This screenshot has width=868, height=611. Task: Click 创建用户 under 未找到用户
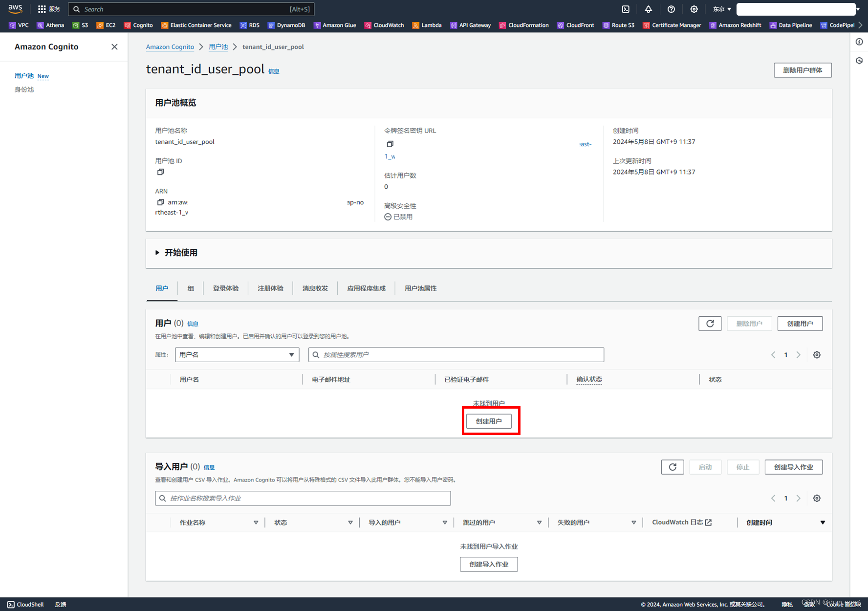tap(489, 421)
